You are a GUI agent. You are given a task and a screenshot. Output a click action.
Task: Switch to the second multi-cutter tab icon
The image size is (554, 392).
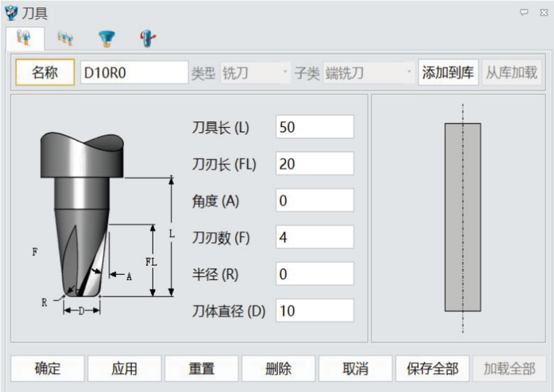pyautogui.click(x=65, y=39)
